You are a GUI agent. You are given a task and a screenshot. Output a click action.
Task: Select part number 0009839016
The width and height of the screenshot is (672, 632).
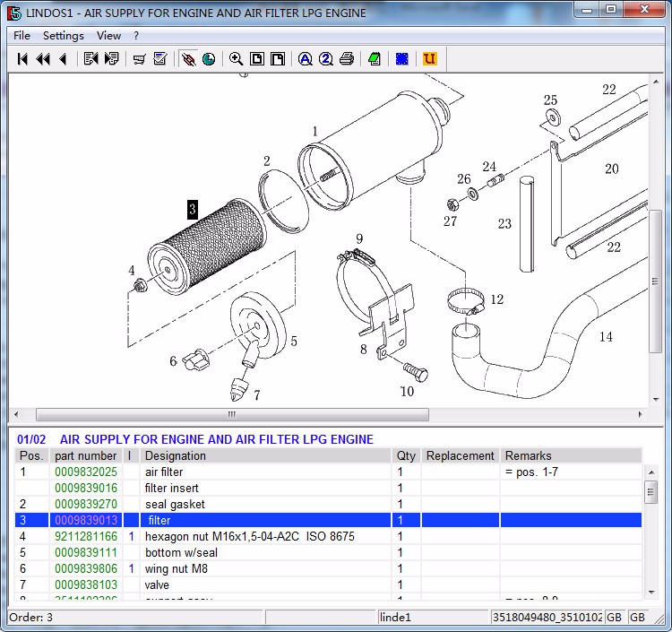pos(86,488)
